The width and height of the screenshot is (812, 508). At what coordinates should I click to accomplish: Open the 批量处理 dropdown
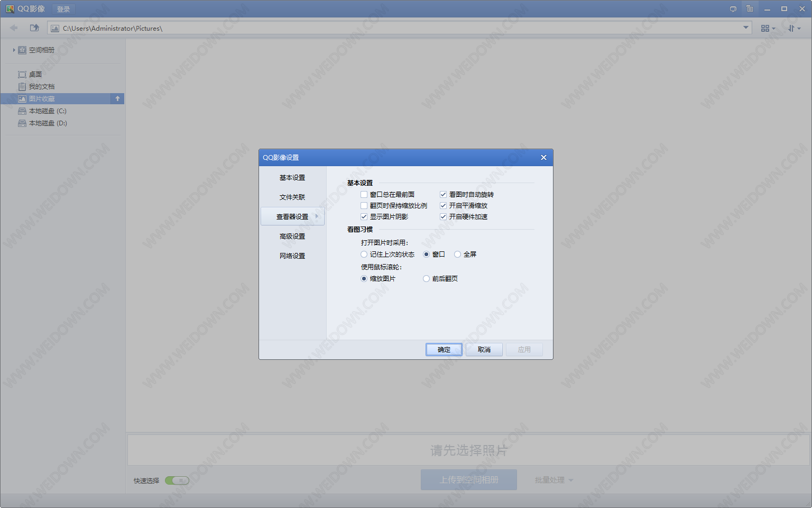click(554, 480)
